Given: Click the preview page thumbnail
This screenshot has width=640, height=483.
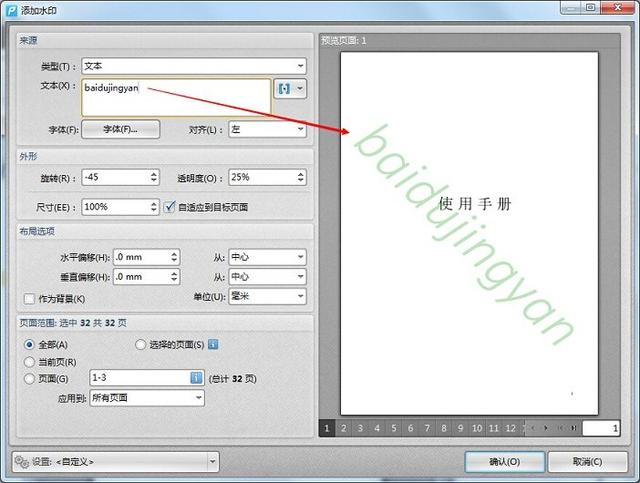Looking at the screenshot, I should (469, 233).
